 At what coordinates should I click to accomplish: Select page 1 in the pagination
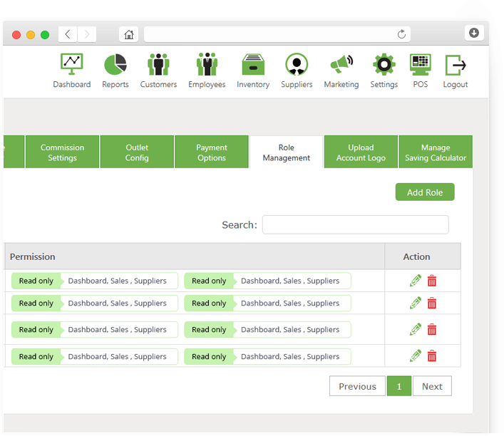(399, 386)
